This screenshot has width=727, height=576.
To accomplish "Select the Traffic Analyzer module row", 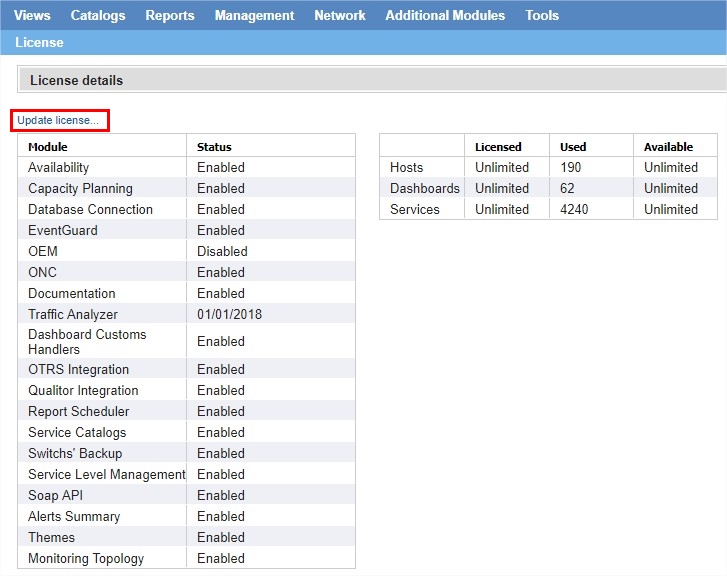I will tap(73, 314).
